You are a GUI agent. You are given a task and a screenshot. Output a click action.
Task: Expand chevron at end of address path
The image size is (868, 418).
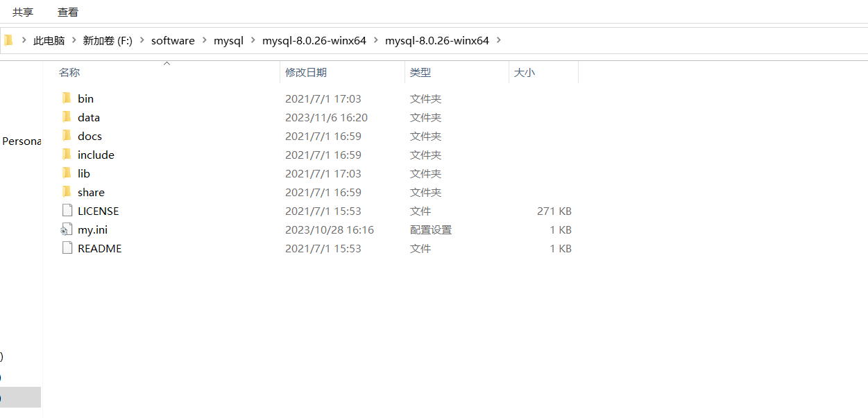(498, 40)
